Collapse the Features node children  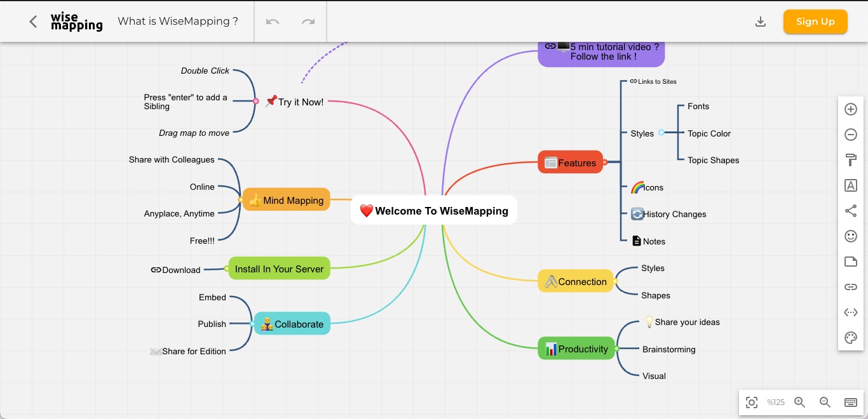coord(605,163)
